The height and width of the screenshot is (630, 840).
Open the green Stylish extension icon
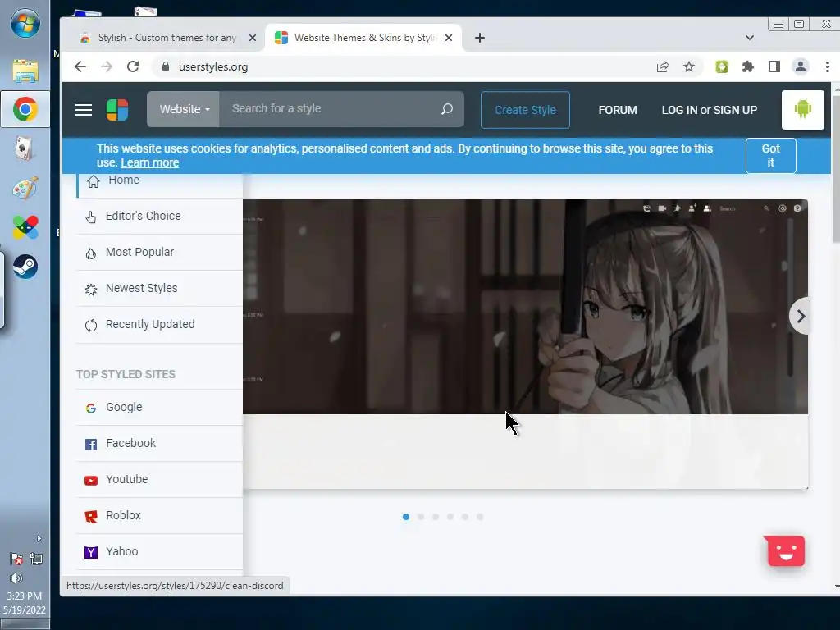722,66
